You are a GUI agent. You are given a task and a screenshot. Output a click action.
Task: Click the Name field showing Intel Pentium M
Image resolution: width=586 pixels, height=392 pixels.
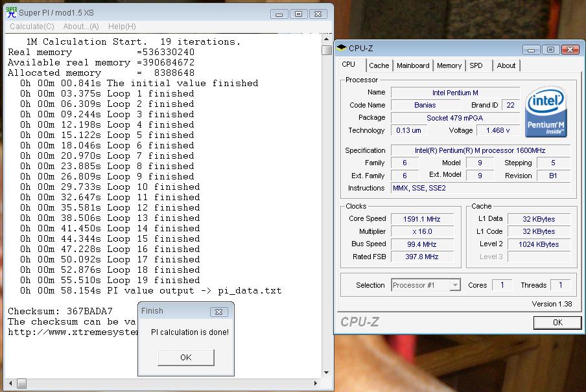(455, 93)
